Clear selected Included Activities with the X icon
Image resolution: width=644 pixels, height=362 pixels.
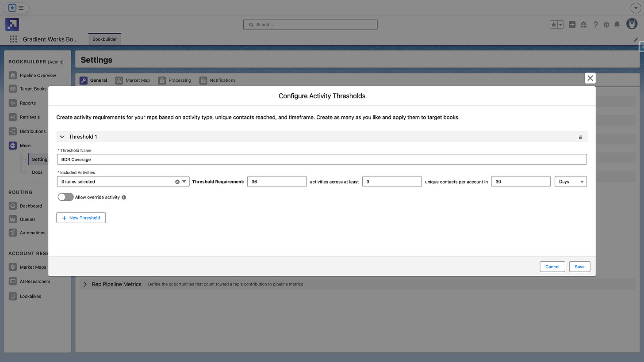coord(177,182)
